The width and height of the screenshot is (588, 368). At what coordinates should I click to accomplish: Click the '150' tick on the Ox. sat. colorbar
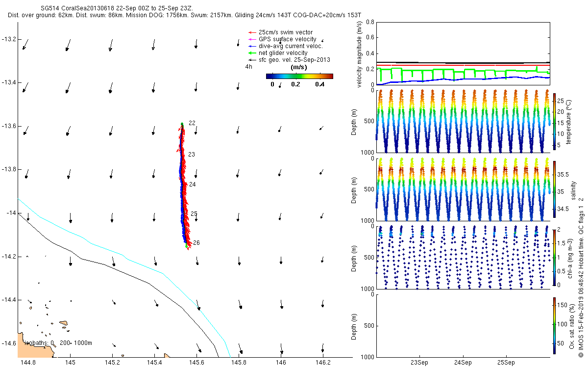pyautogui.click(x=563, y=305)
